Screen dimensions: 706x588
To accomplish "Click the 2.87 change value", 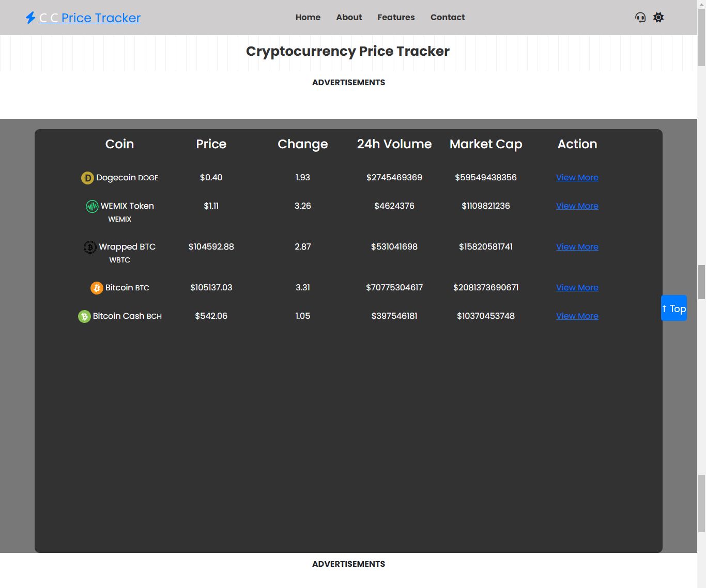I will 303,246.
